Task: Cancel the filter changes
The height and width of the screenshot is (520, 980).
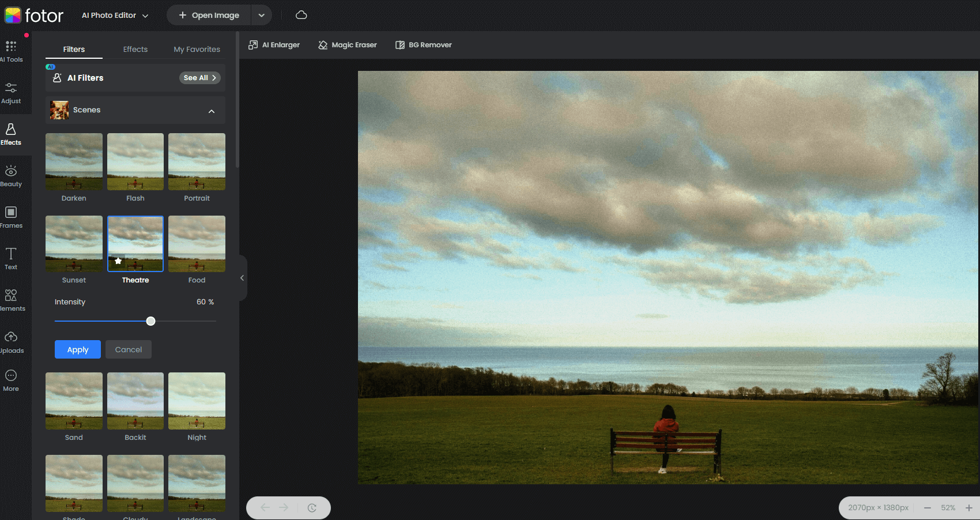Action: [129, 349]
